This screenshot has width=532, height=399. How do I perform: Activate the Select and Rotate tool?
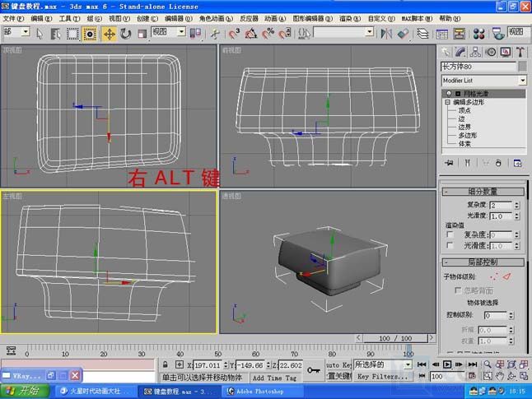tap(125, 34)
